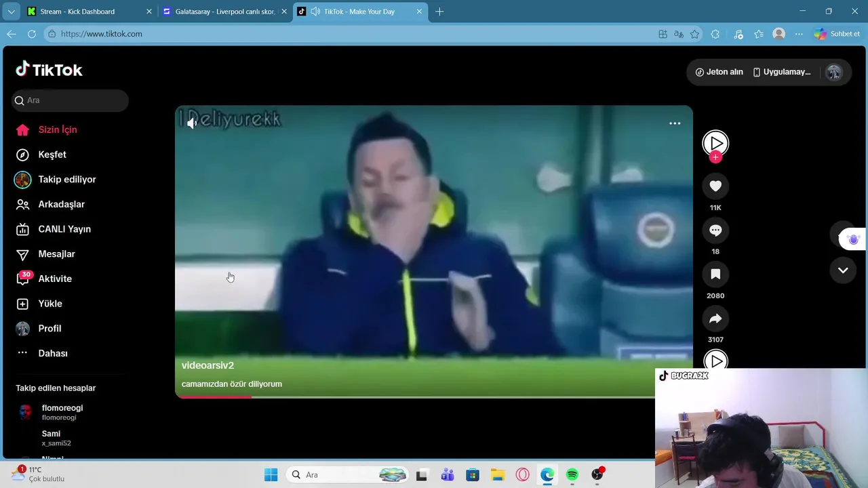Translate the page with the translate icon
This screenshot has width=868, height=488.
[679, 34]
